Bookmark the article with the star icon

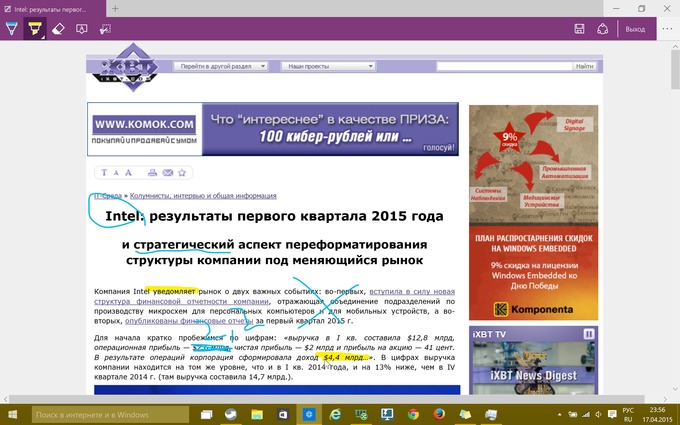click(x=182, y=173)
